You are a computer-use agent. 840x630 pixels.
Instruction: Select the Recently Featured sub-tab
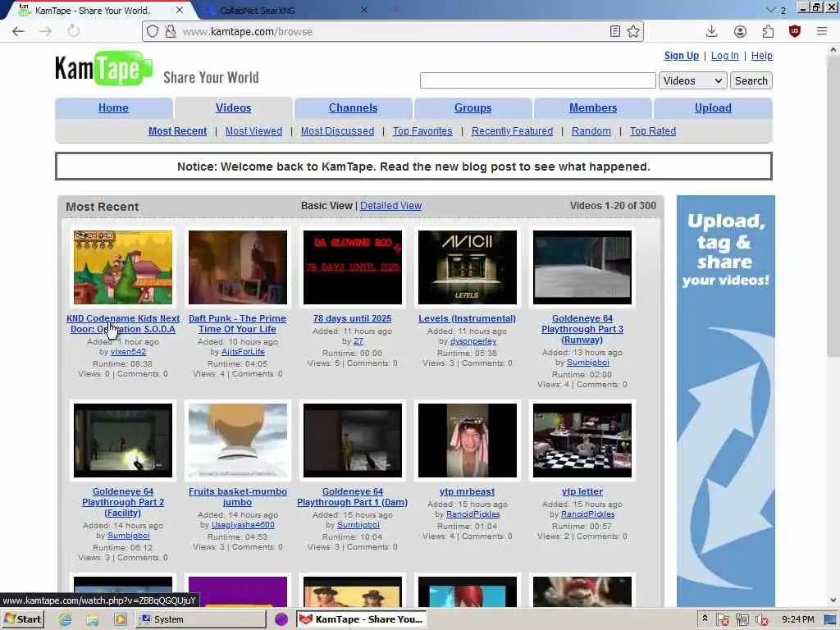(512, 130)
